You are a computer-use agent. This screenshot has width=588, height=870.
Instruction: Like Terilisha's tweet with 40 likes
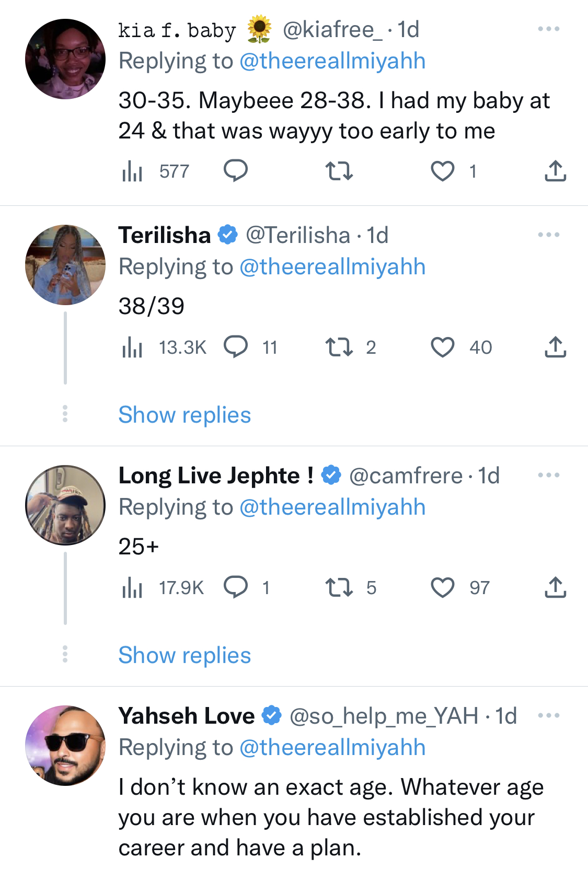click(442, 347)
